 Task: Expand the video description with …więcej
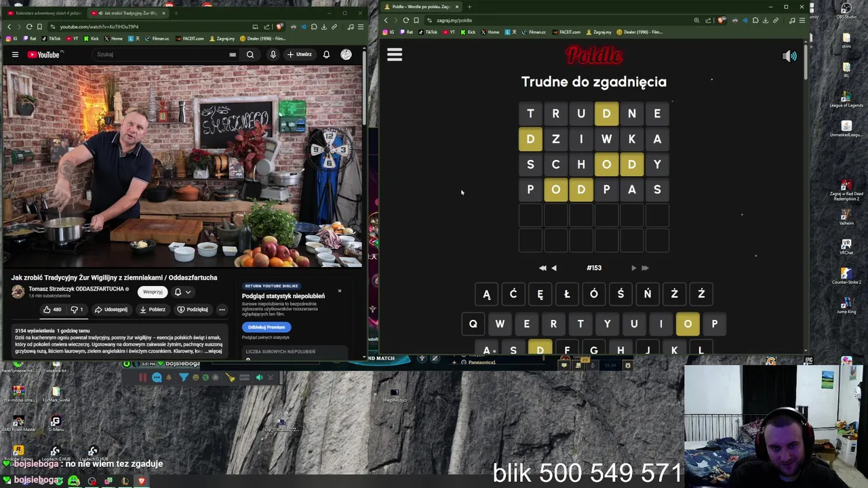click(213, 352)
